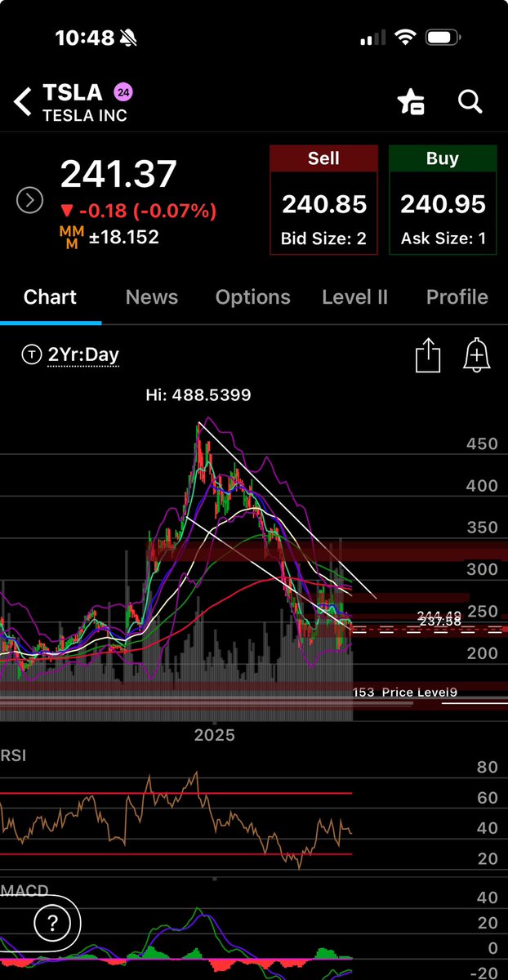This screenshot has height=980, width=508.
Task: Switch to the Level II tab
Action: [355, 297]
